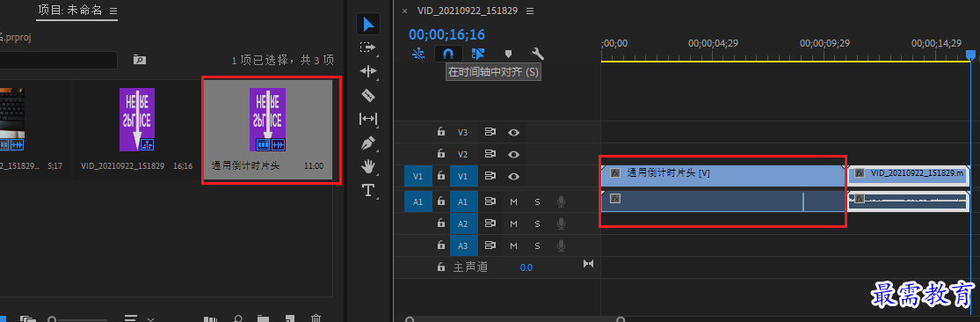The height and width of the screenshot is (322, 980).
Task: Lock track V2
Action: tap(441, 154)
